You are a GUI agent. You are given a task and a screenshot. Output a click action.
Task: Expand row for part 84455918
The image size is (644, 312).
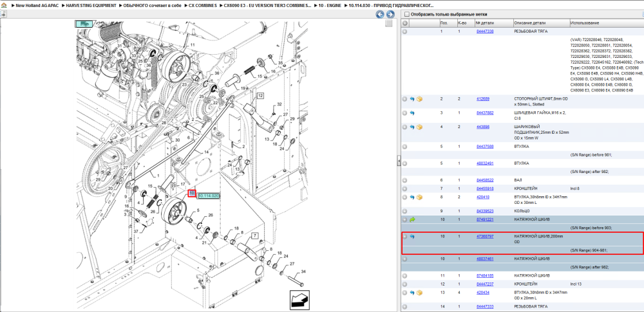click(404, 189)
